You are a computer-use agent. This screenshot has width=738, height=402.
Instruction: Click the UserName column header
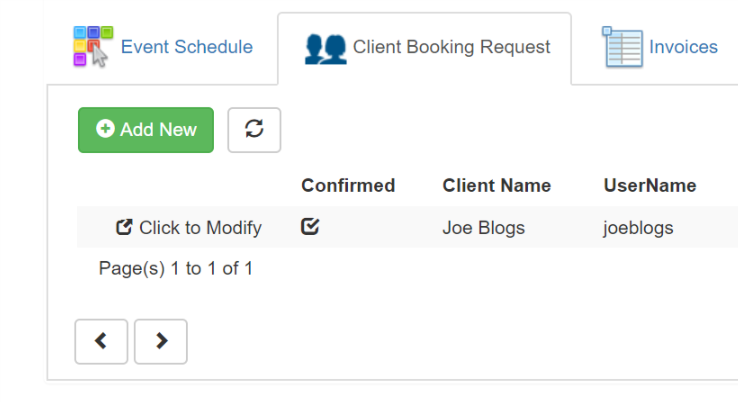tap(650, 185)
